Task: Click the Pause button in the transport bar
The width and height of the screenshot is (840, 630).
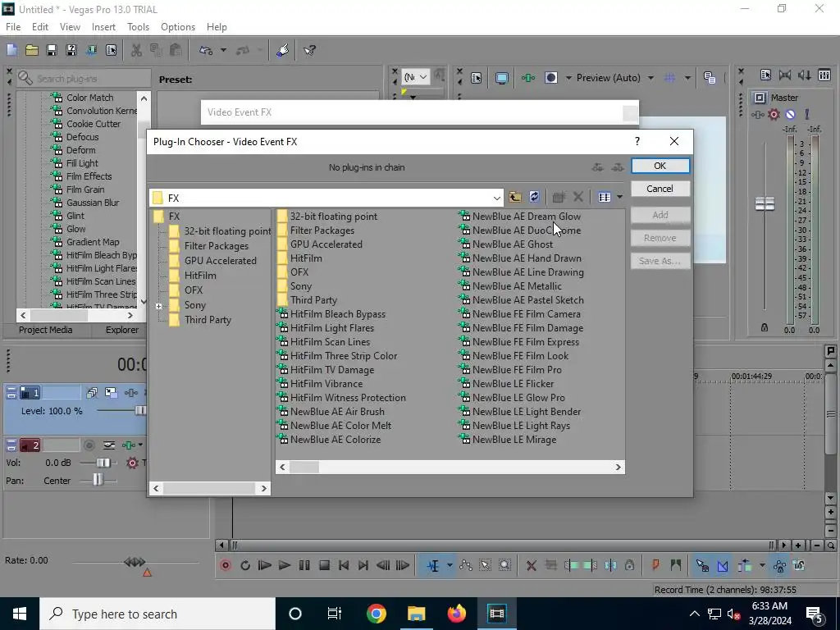Action: 304,565
